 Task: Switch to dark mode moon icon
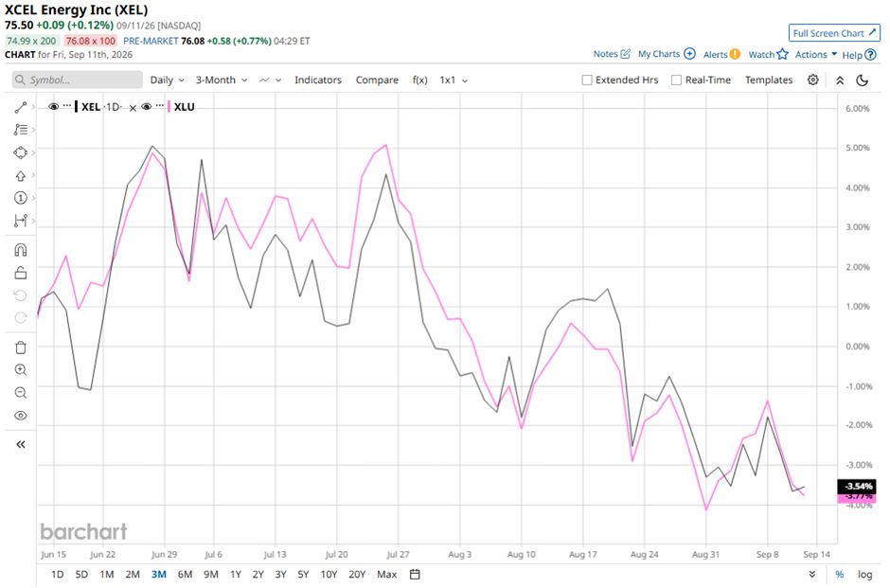pyautogui.click(x=863, y=80)
